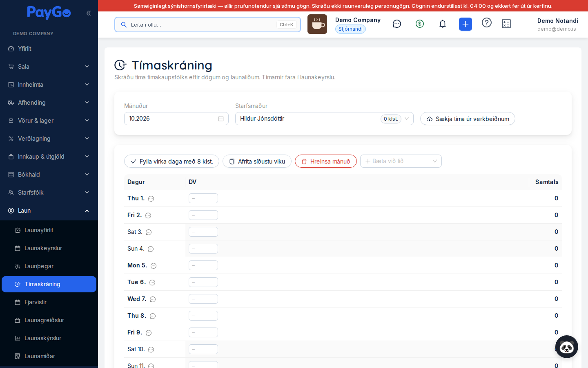
Task: Click Sækja tíma úr verkbeiðnum button
Action: point(468,119)
